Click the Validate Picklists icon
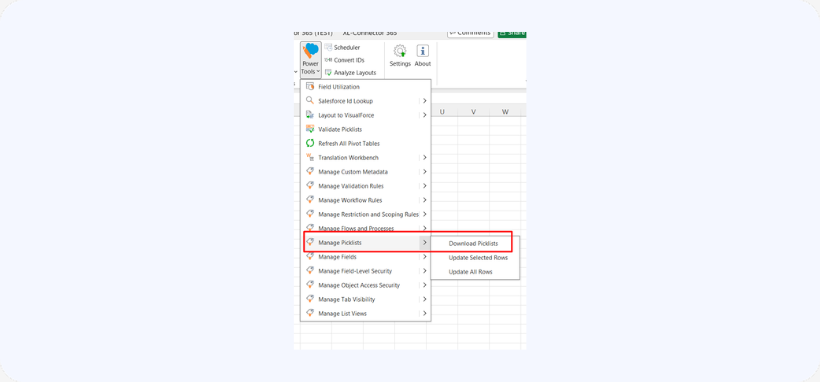Image resolution: width=820 pixels, height=382 pixels. click(310, 129)
